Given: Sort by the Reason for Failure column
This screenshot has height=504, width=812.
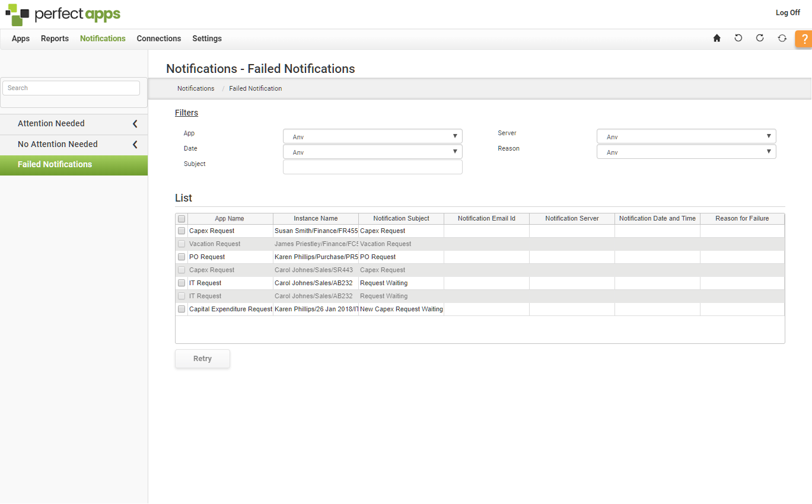Looking at the screenshot, I should pos(742,219).
